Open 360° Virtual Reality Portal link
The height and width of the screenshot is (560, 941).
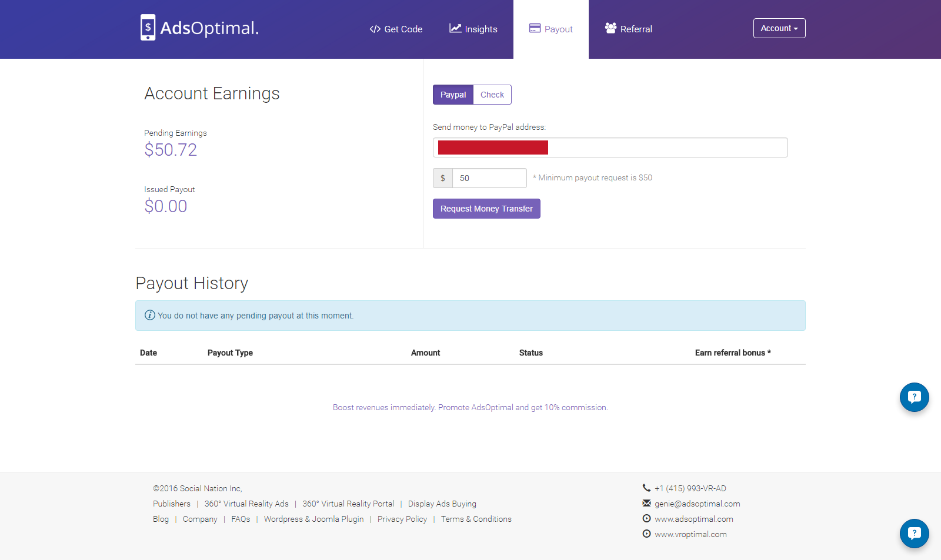coord(348,504)
